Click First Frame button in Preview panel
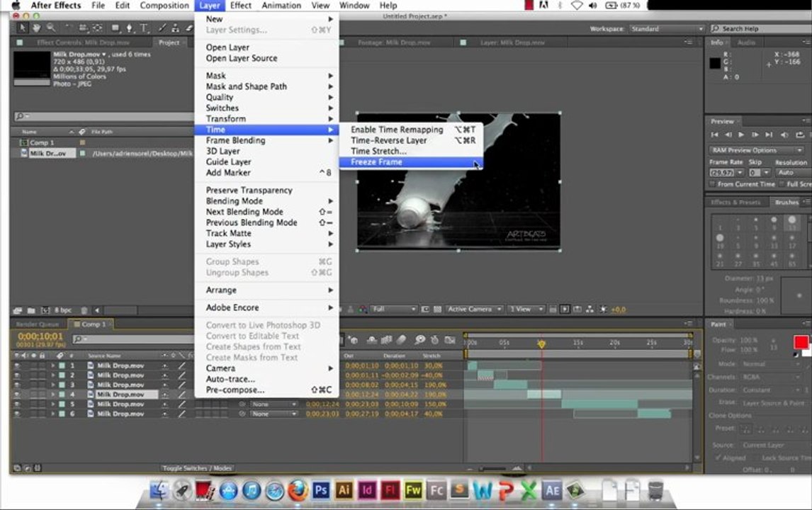The image size is (812, 510). 715,135
